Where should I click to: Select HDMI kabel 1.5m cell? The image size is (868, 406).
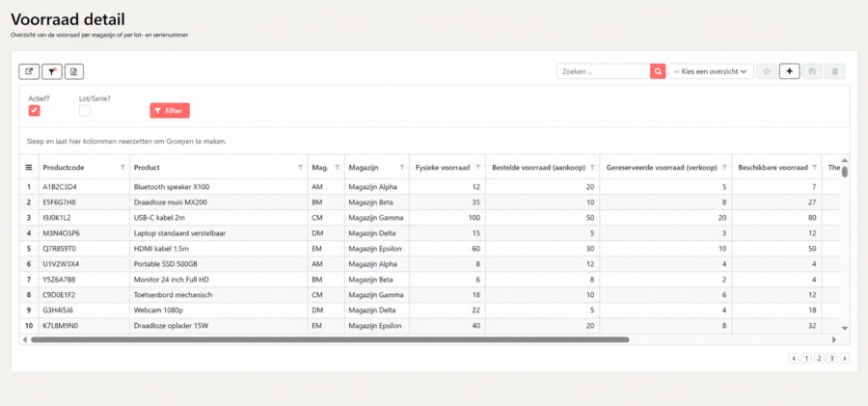[x=219, y=249]
